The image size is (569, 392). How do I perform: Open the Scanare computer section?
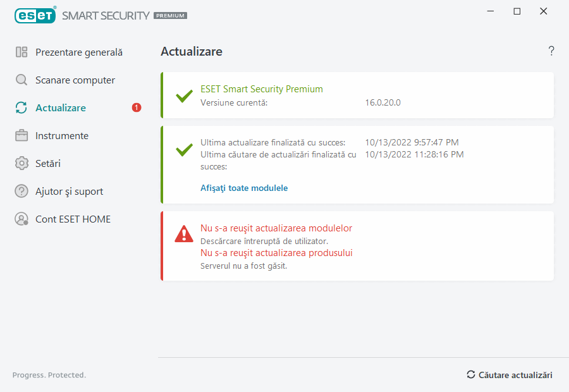(x=75, y=80)
